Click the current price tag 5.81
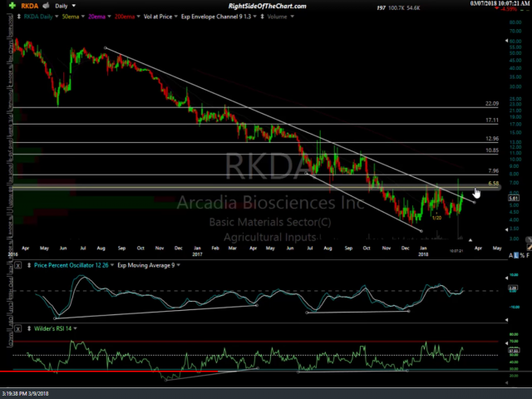 515,198
